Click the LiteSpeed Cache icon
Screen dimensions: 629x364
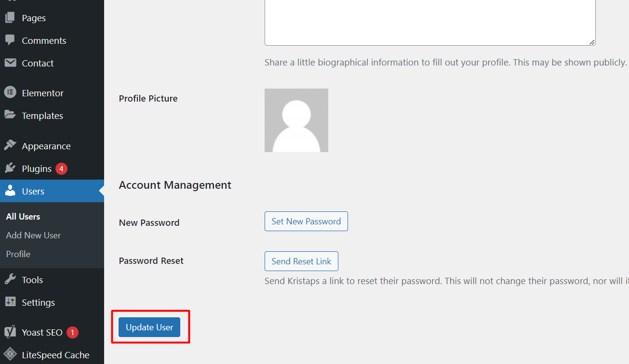pos(10,355)
